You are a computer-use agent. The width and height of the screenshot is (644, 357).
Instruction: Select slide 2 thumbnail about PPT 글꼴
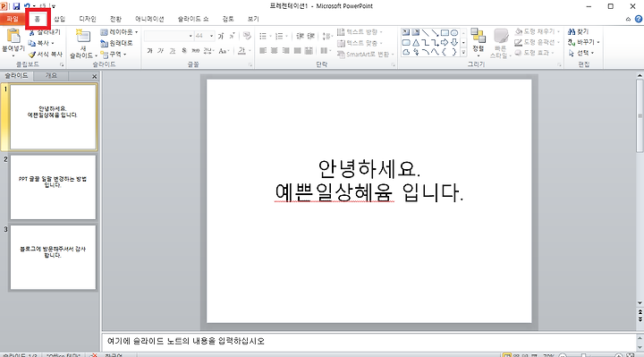pos(53,187)
